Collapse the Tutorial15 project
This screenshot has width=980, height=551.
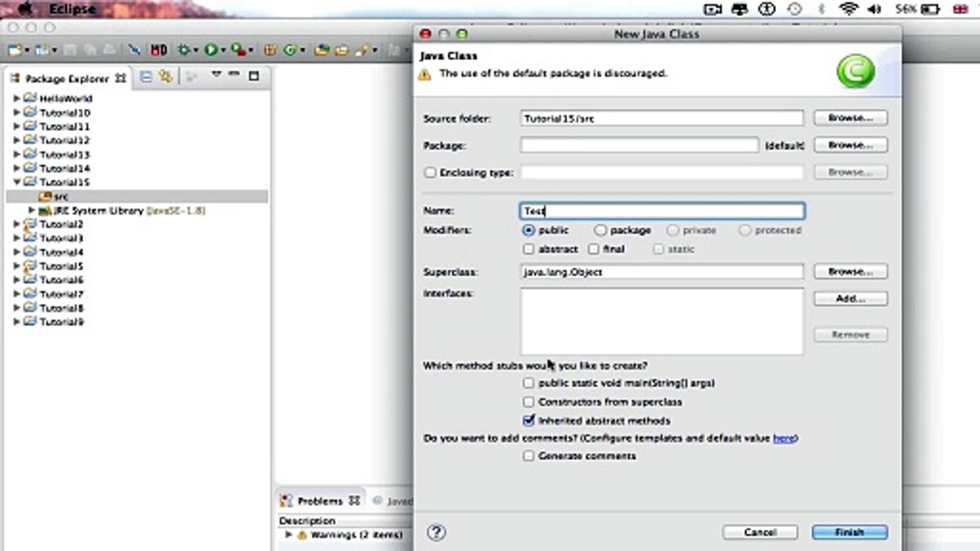pos(16,182)
